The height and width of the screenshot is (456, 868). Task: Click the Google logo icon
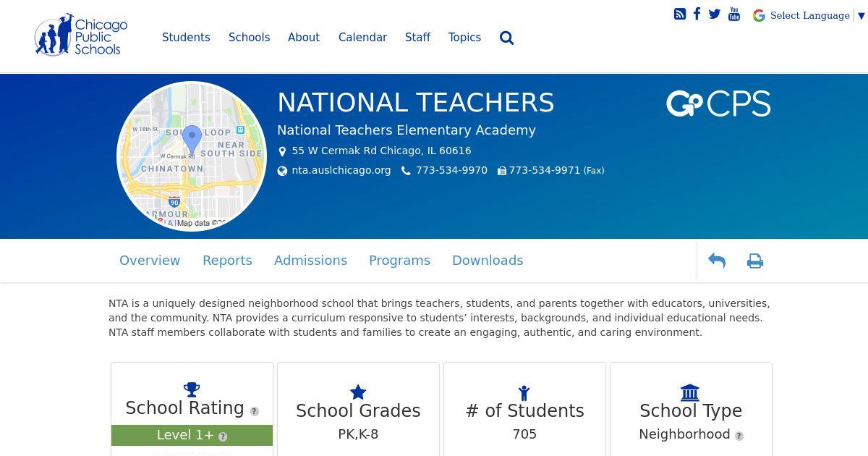tap(759, 15)
